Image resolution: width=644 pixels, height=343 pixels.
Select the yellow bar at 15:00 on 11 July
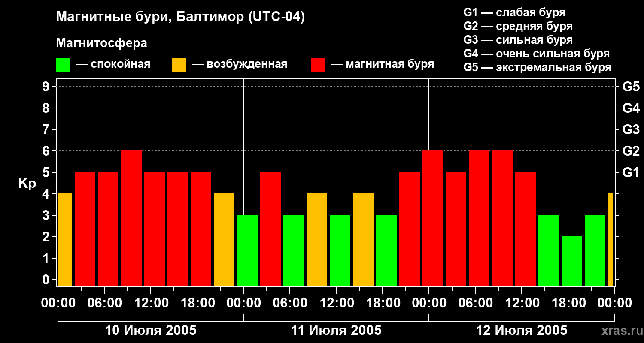(x=363, y=240)
